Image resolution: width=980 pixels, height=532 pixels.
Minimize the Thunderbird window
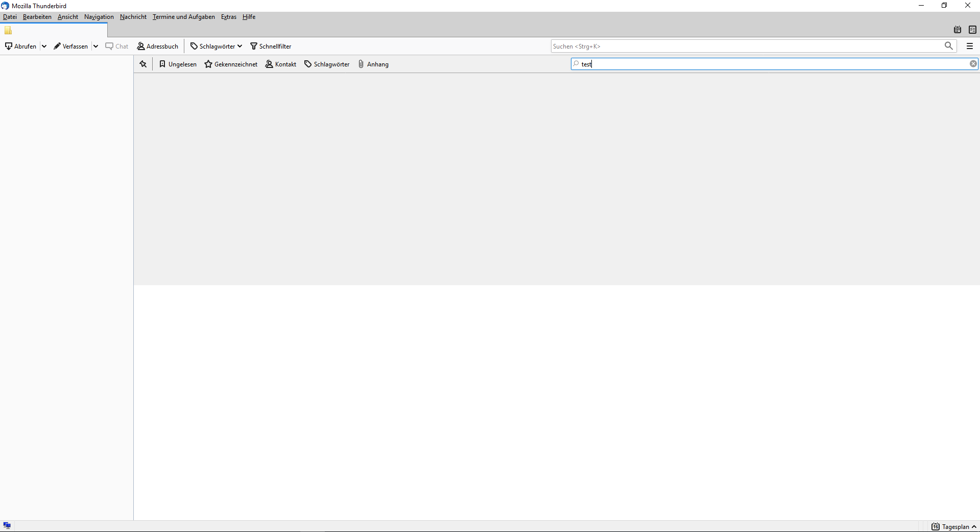click(x=921, y=6)
